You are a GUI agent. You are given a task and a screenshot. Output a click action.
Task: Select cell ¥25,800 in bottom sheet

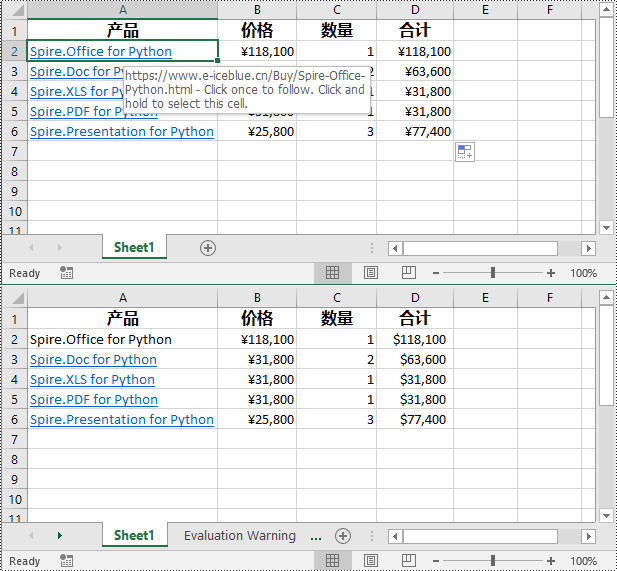tap(257, 419)
